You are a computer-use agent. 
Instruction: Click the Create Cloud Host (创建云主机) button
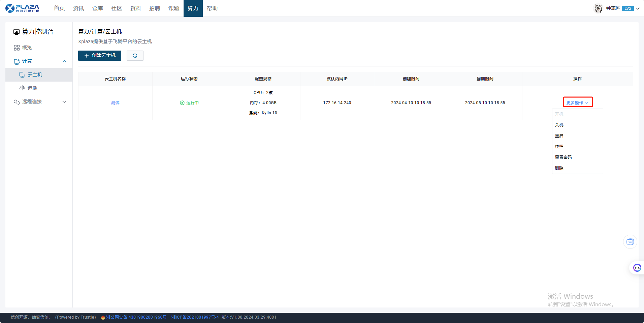coord(100,56)
